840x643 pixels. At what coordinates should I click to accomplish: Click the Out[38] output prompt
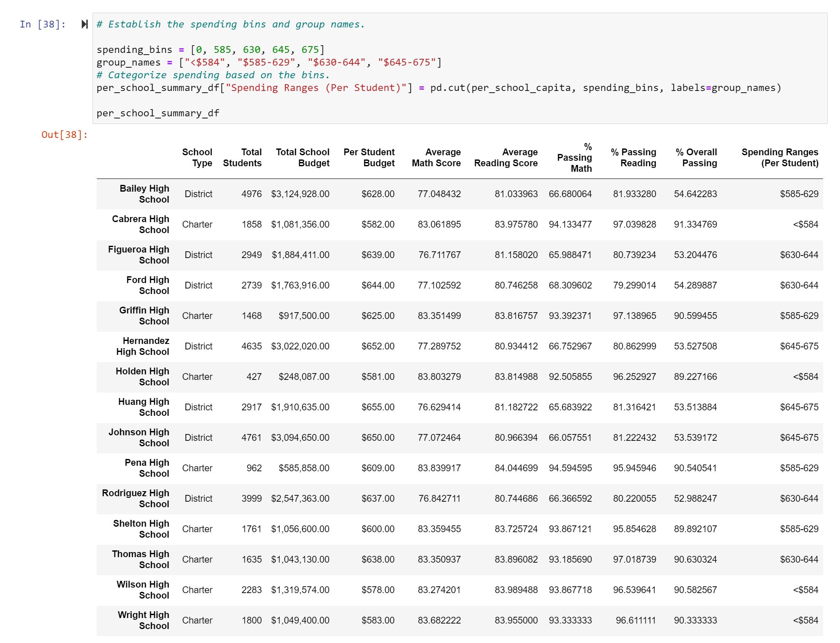pos(64,135)
